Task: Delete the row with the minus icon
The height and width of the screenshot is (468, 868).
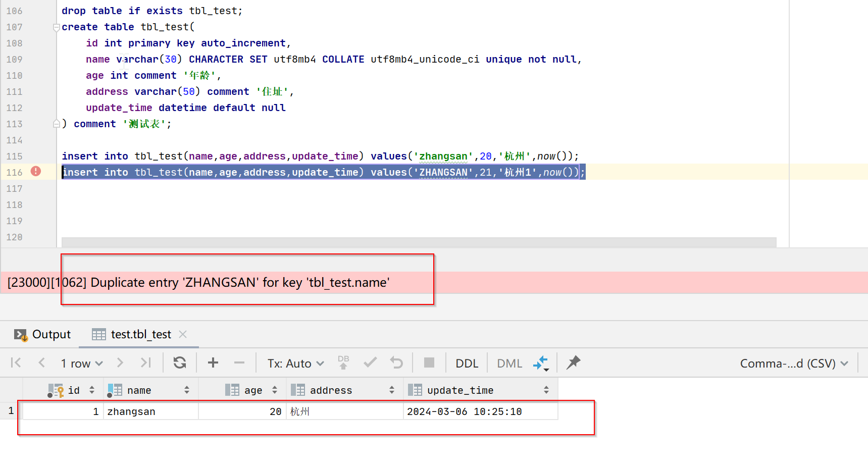Action: [239, 362]
